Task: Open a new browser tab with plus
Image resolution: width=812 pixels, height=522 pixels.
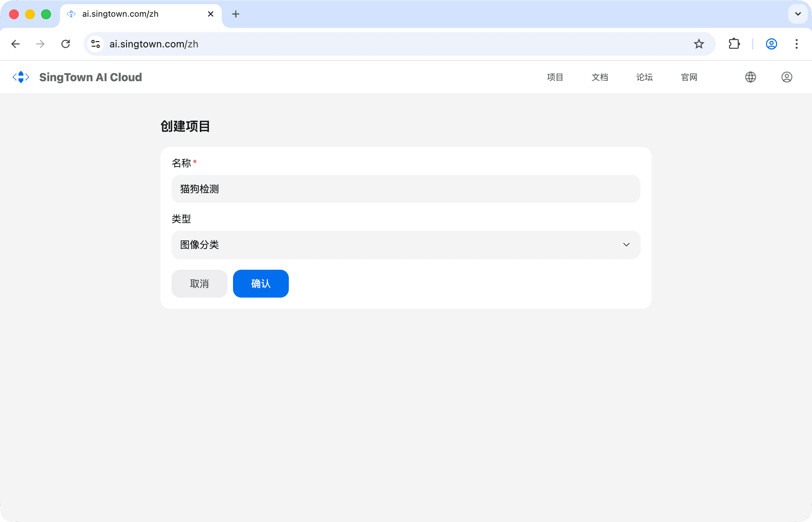Action: pyautogui.click(x=236, y=14)
